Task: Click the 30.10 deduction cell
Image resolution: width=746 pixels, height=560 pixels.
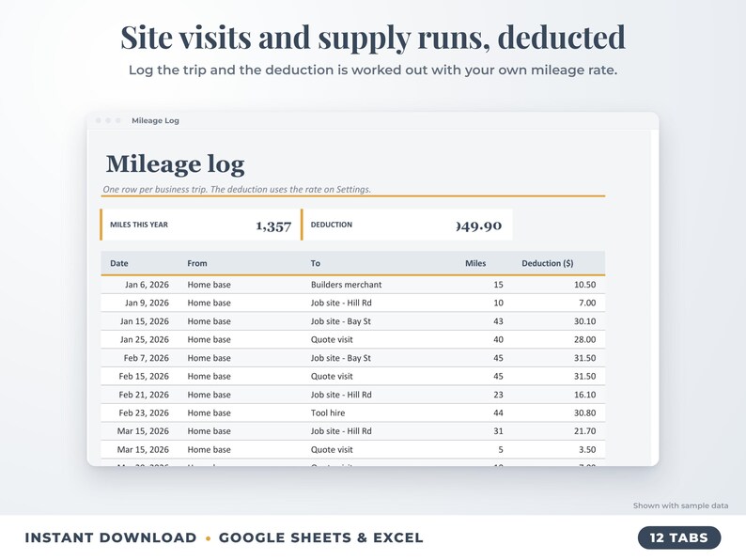Action: coord(584,321)
